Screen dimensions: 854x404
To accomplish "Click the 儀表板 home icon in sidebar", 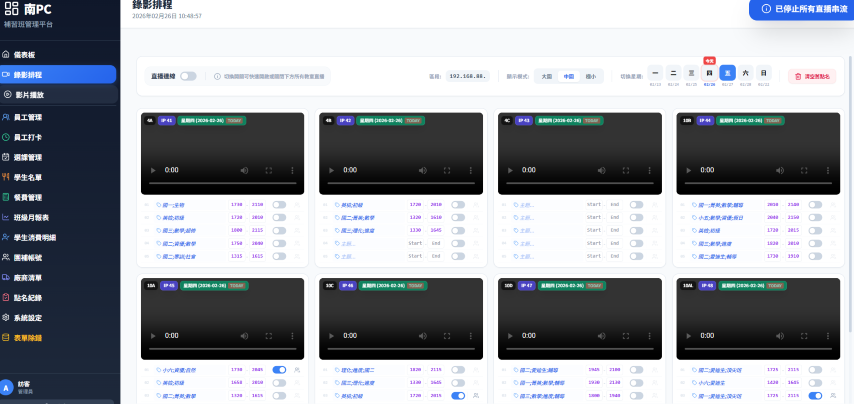I will coord(7,54).
